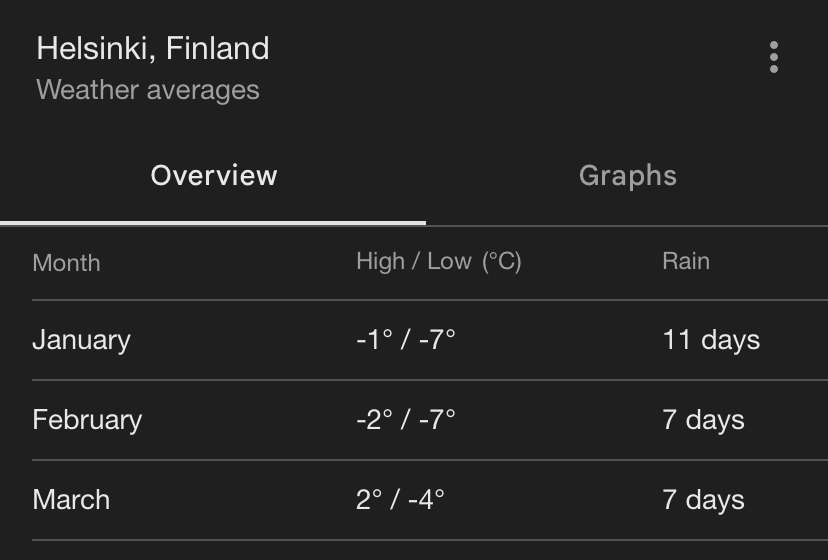
Task: Click January's high temperature of -1°
Action: (374, 340)
